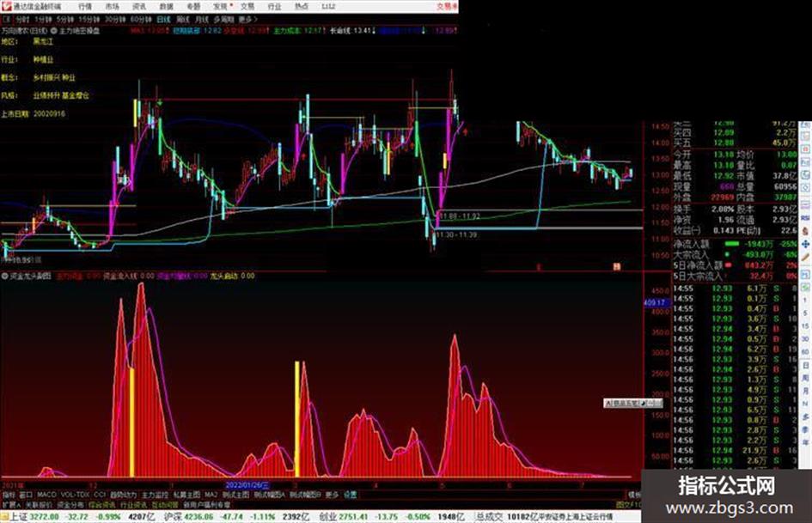Screen dimensions: 812x523
Task: Switch to the 分时 period tab
Action: click(22, 20)
